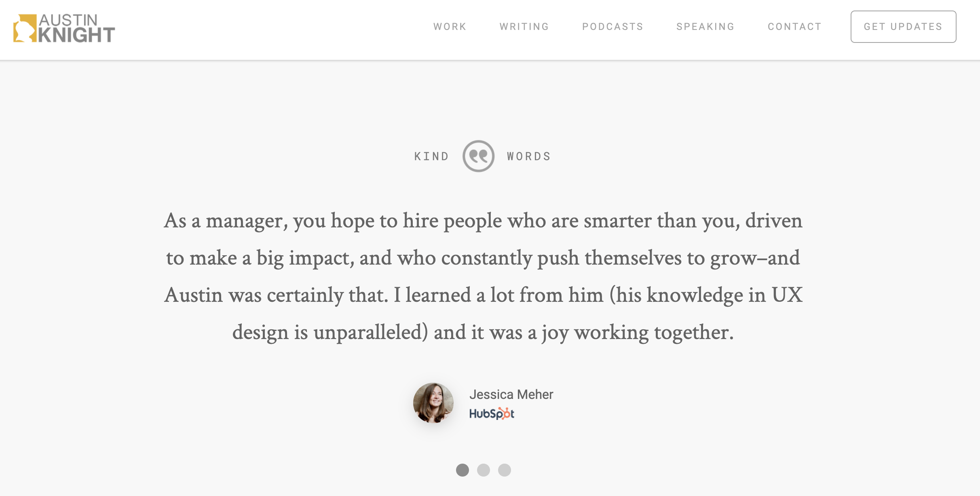Click the gold knight chess emblem
Viewport: 980px width, 496px height.
(x=25, y=28)
